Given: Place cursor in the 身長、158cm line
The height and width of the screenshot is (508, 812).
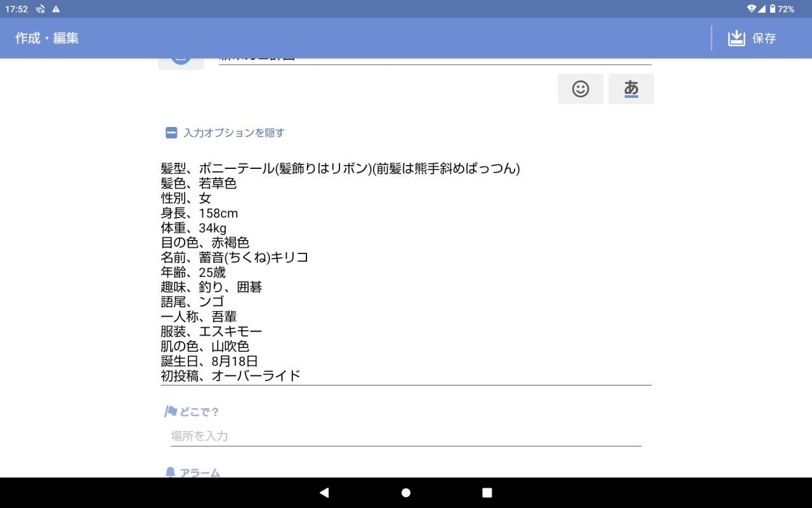Looking at the screenshot, I should tap(200, 213).
